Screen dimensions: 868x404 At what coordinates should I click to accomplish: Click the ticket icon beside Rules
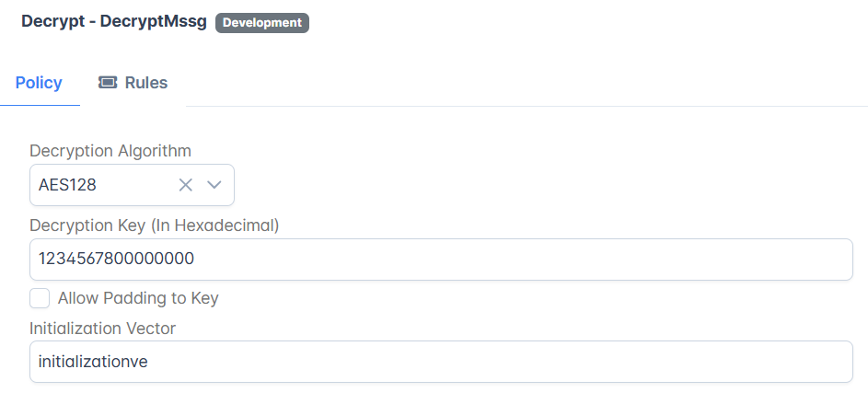click(108, 83)
